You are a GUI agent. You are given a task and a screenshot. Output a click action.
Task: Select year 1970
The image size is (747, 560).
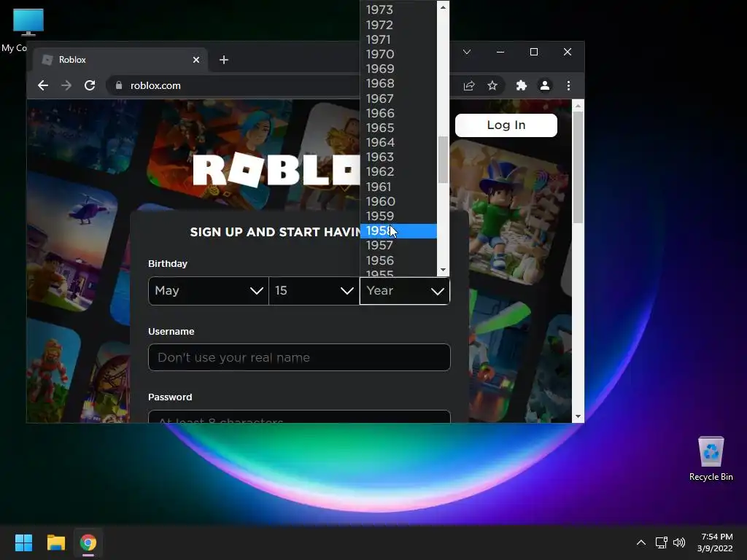398,54
